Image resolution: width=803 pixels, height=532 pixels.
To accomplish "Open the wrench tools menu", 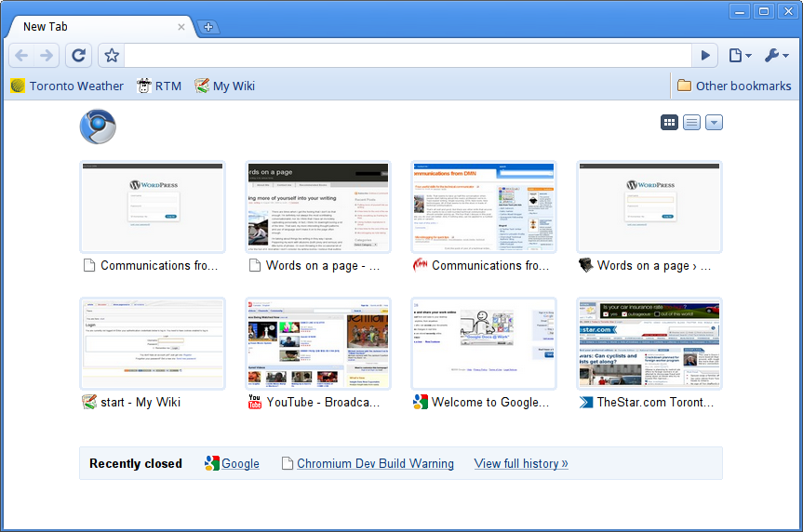I will (x=776, y=56).
